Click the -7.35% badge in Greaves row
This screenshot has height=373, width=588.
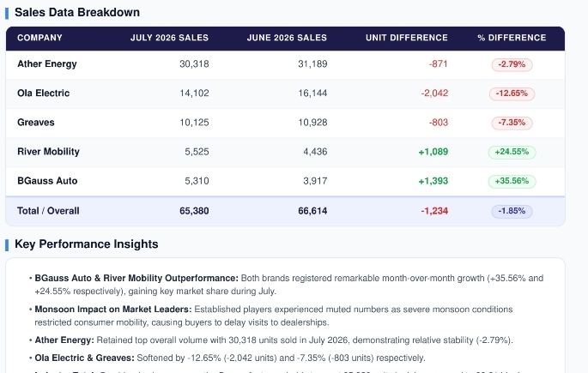pos(512,123)
